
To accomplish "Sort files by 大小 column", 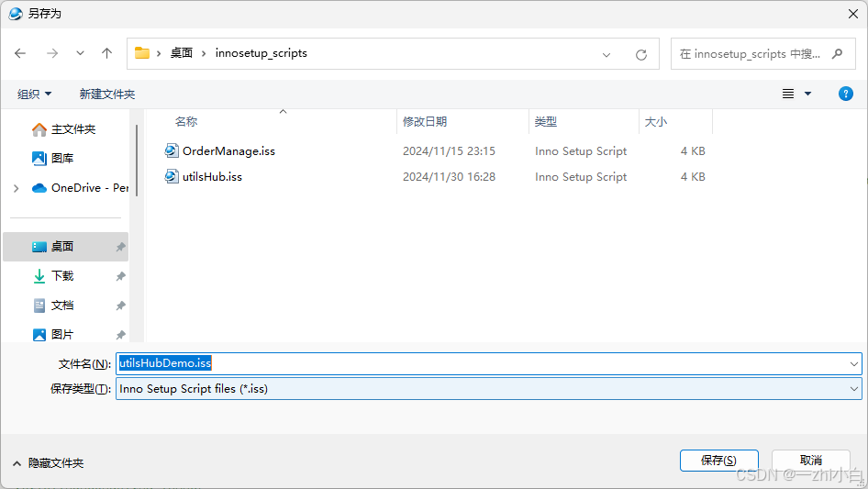I will [656, 122].
